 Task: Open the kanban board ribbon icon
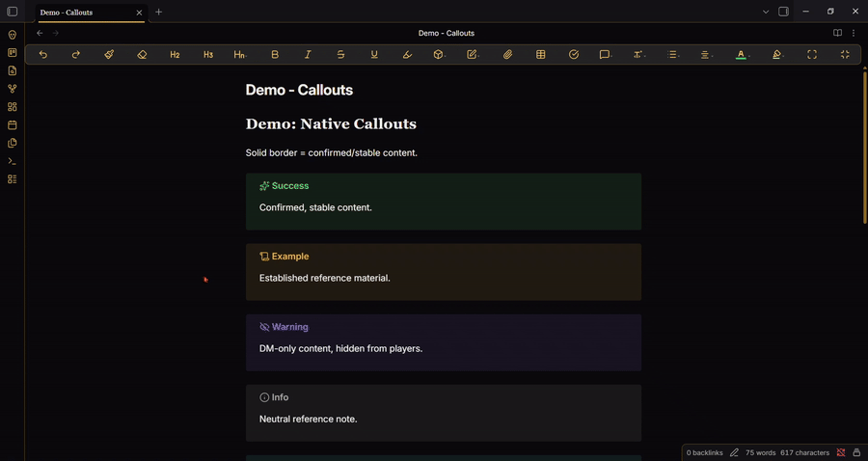click(x=13, y=53)
